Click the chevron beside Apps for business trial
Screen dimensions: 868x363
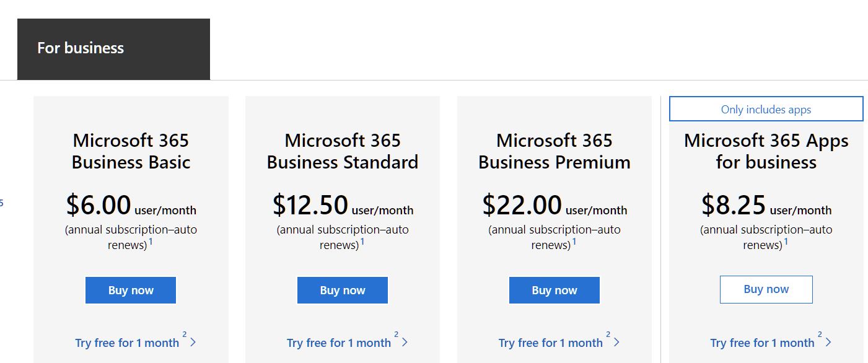click(x=829, y=342)
